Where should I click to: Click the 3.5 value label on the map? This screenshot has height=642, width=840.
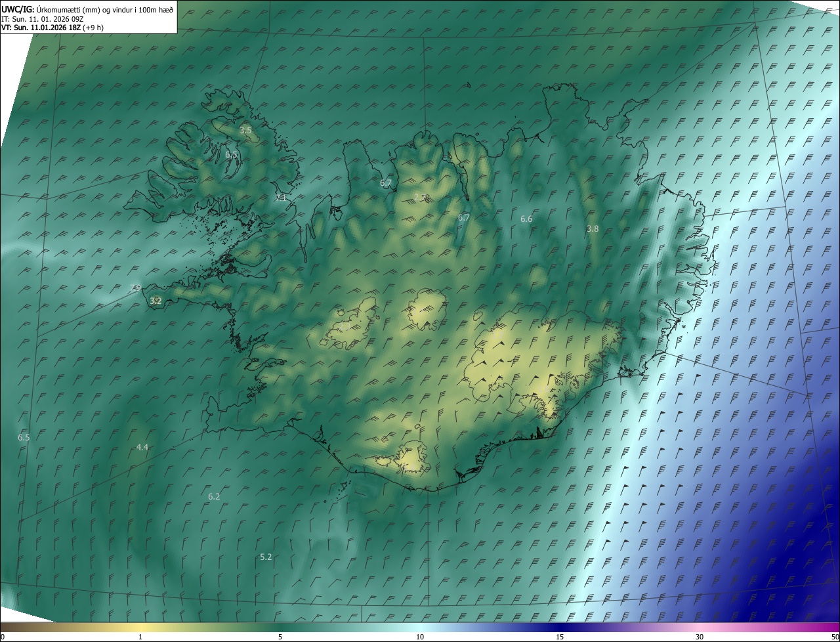point(245,130)
